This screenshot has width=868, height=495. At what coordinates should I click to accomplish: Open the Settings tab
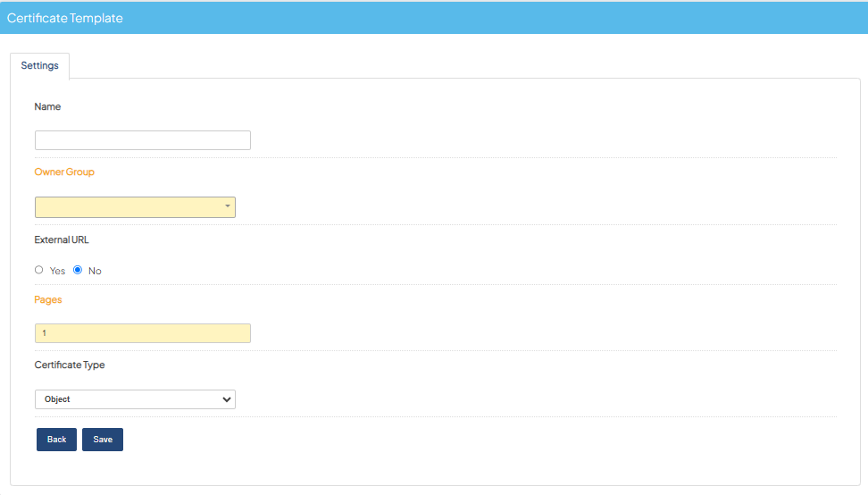pyautogui.click(x=40, y=66)
